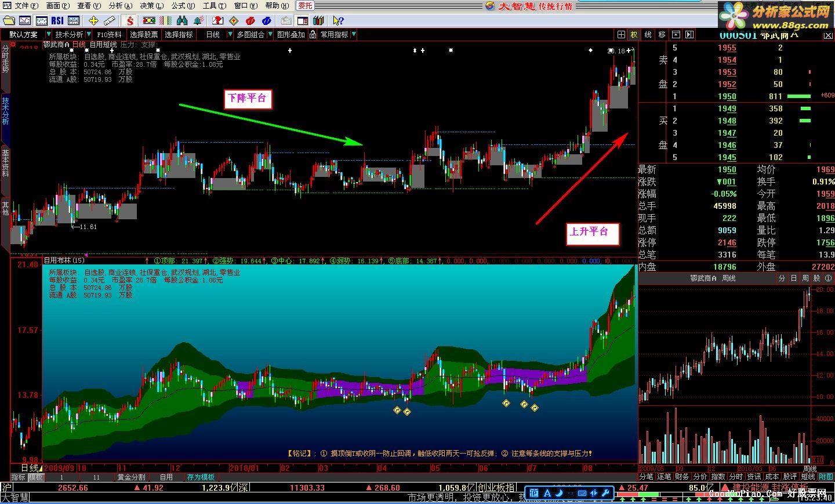Open the 文件(F) menu
This screenshot has width=835, height=504.
point(26,6)
